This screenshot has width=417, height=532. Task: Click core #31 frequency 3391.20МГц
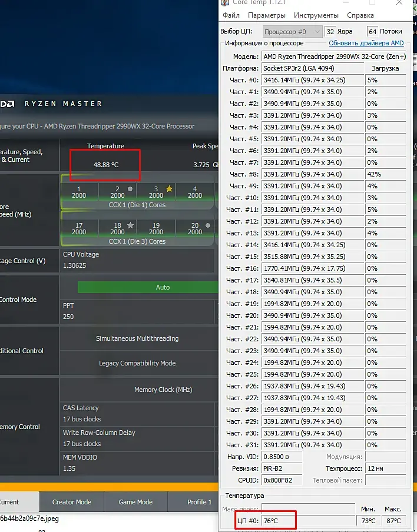(x=312, y=445)
